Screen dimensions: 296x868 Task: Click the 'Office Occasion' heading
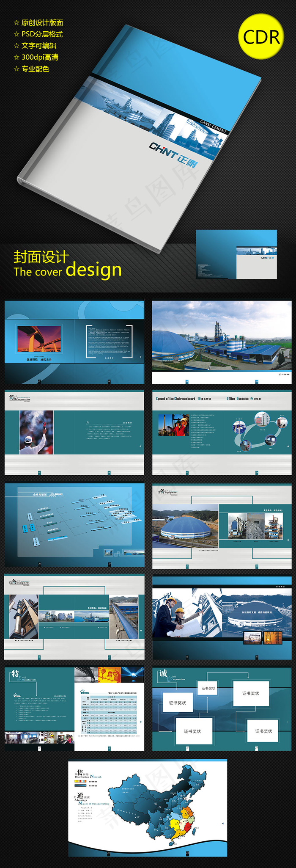238,399
